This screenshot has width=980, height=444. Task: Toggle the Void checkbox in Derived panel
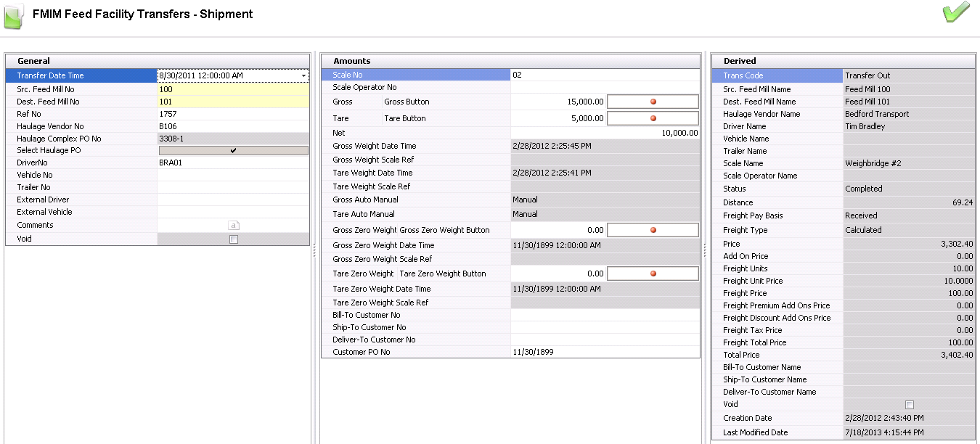tap(909, 404)
